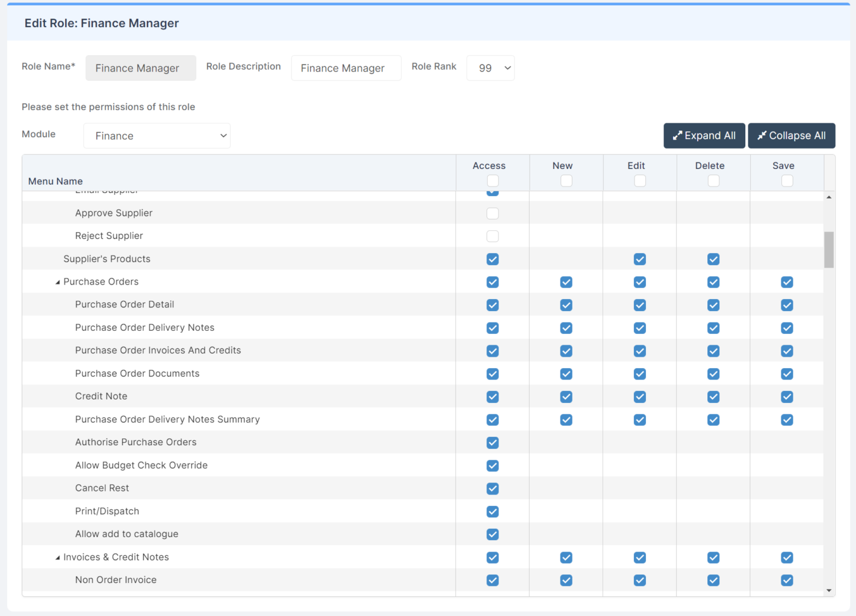Uncheck Access for Authorise Purchase Orders
The width and height of the screenshot is (856, 616).
[x=492, y=443]
